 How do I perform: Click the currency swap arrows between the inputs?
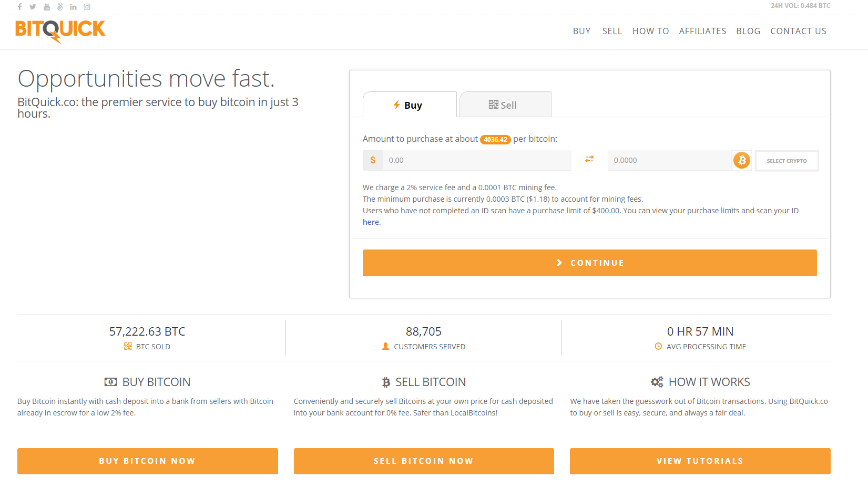(589, 159)
